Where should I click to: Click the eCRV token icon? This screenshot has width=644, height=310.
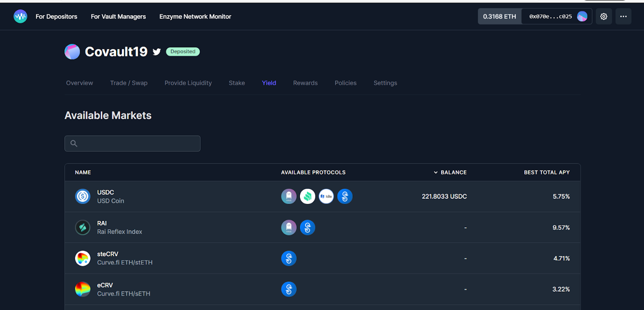tap(83, 289)
